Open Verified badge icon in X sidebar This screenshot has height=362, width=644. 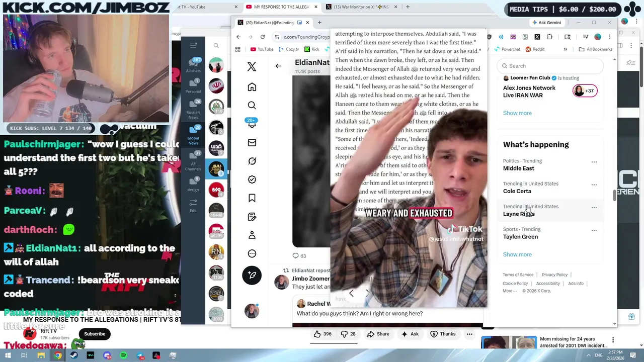click(252, 179)
